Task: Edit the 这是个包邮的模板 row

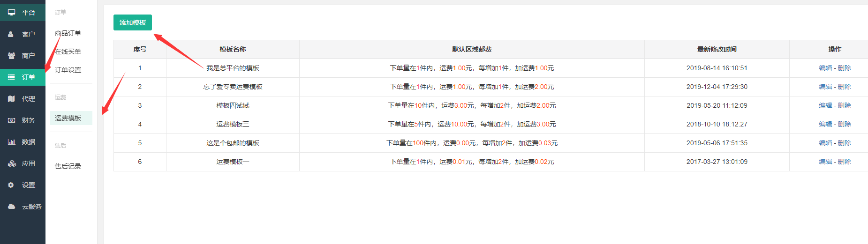Action: (x=825, y=143)
